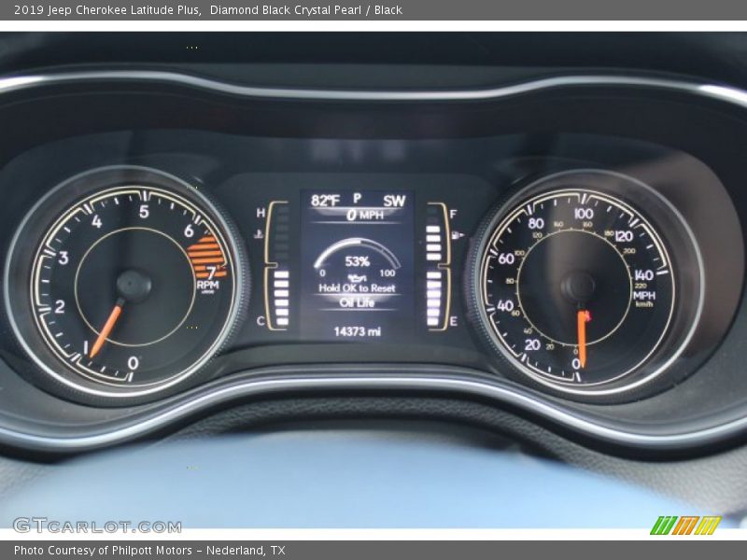Click the fuel pump icon
Screen dimensions: 747x560
point(458,234)
